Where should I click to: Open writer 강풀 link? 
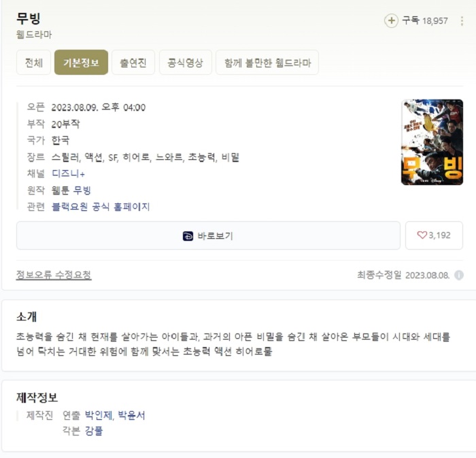point(94,431)
